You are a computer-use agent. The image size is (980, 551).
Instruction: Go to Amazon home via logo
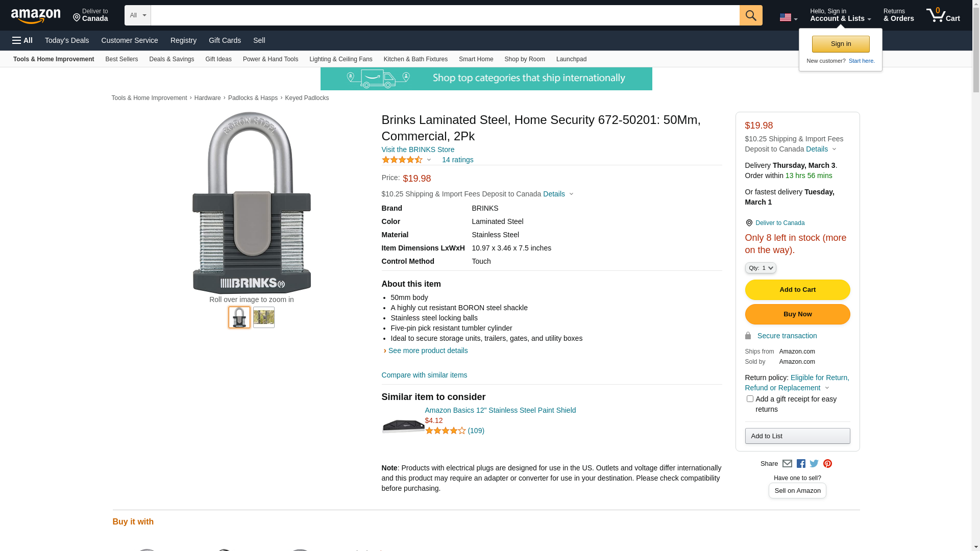(x=36, y=16)
